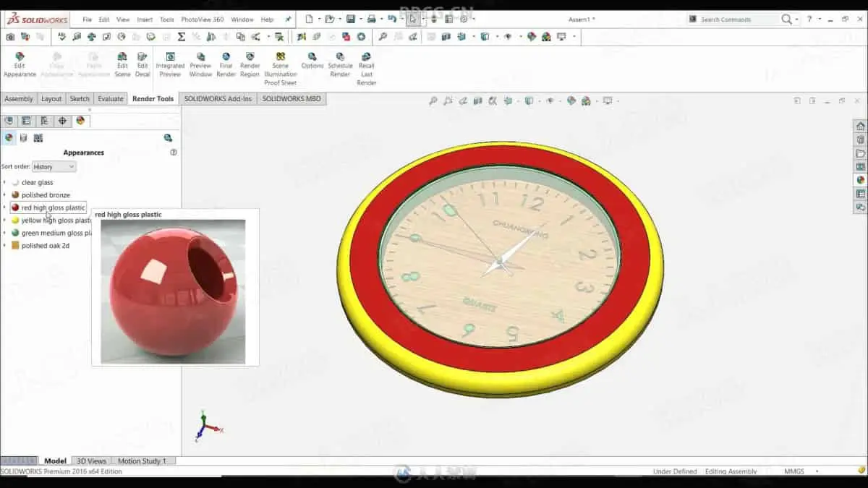Open Appearances sphere icon in right task pane

860,180
